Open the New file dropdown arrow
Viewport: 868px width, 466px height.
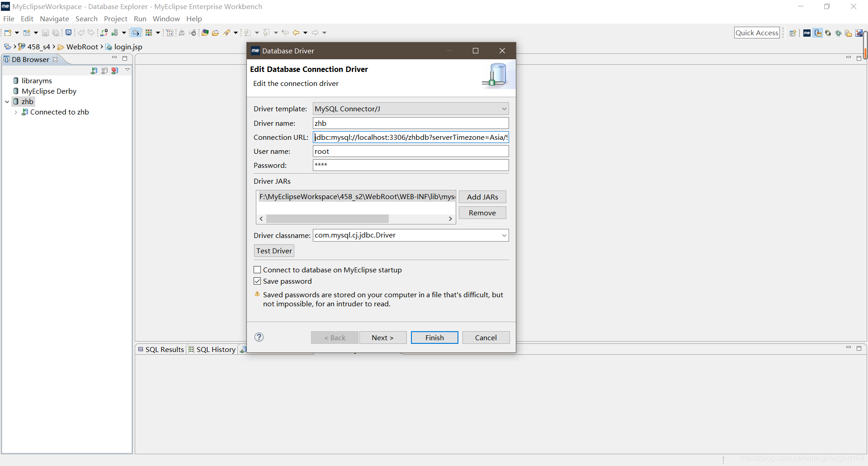17,33
